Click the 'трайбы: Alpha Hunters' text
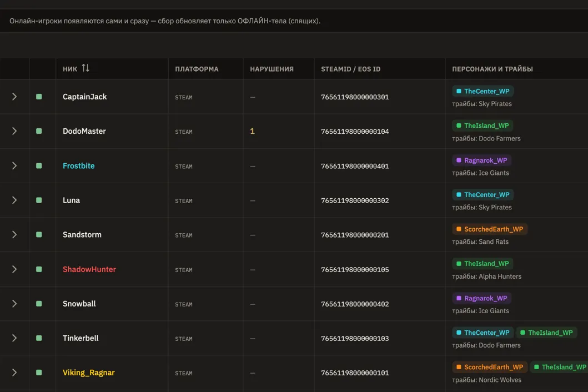Image resolution: width=588 pixels, height=392 pixels. tap(487, 277)
